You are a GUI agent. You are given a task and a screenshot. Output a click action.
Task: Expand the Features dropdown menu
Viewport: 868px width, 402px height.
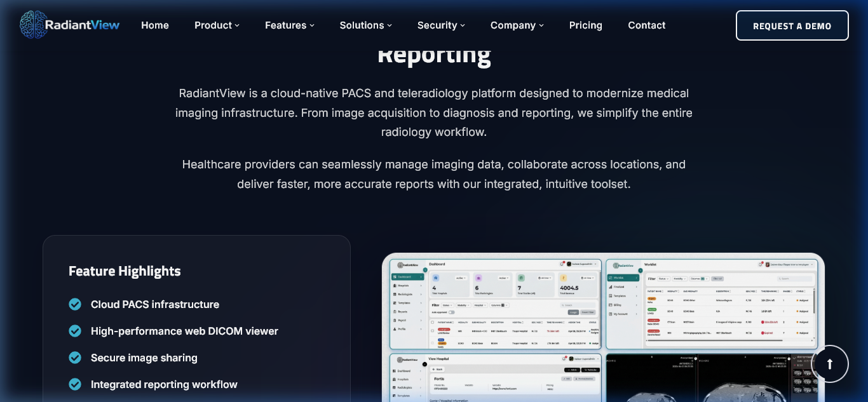[x=290, y=25]
